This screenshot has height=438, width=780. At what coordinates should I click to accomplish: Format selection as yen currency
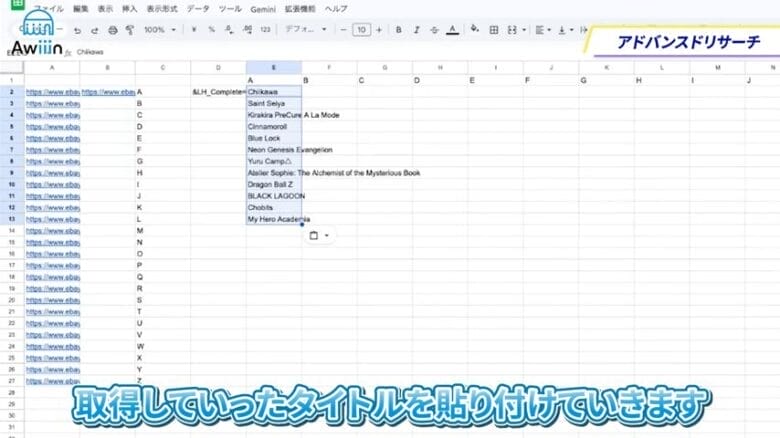coord(194,30)
